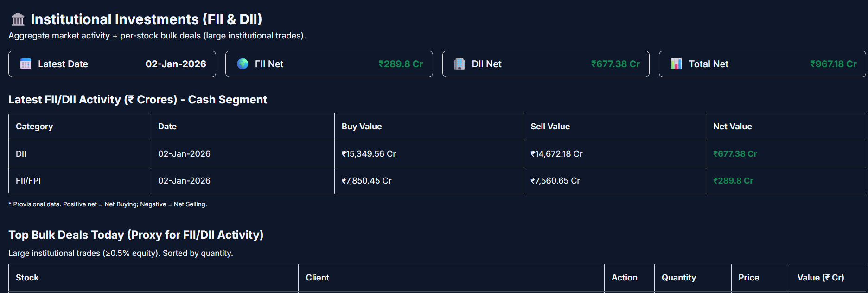Click the Buy Value column header

(362, 127)
